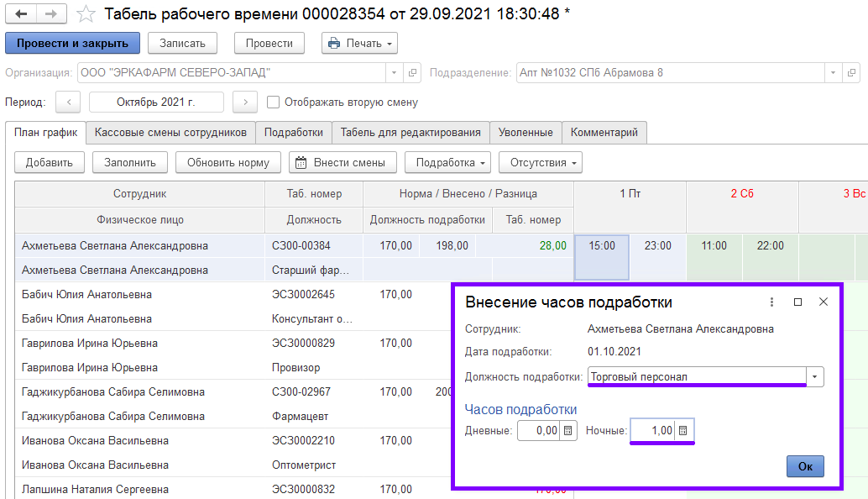Go to next month period
The height and width of the screenshot is (499, 868).
244,102
